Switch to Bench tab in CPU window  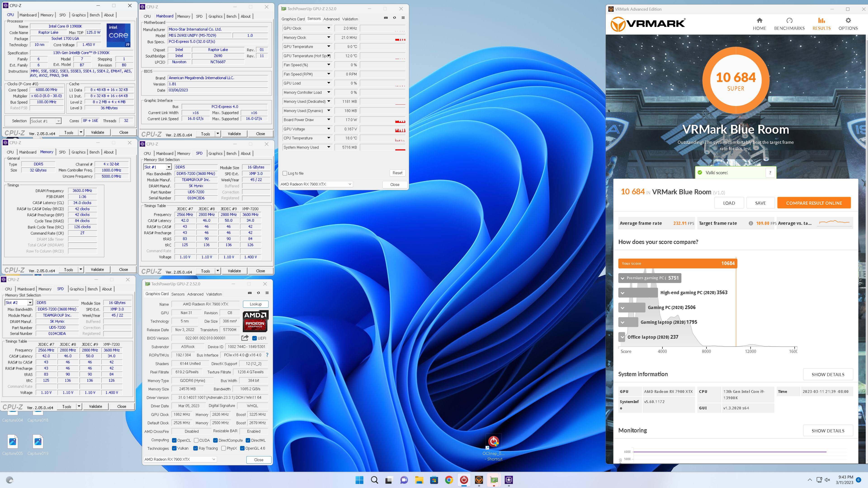[x=95, y=15]
